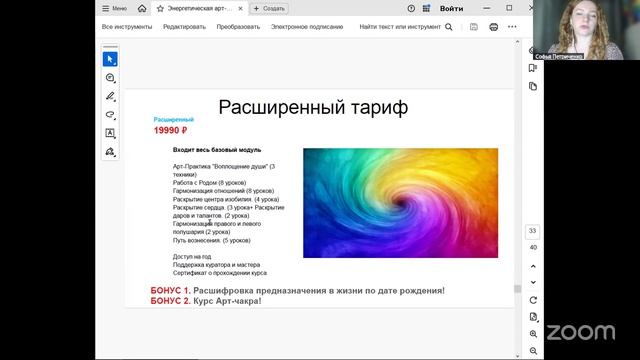Zoom in with magnifier plus icon

(x=533, y=334)
